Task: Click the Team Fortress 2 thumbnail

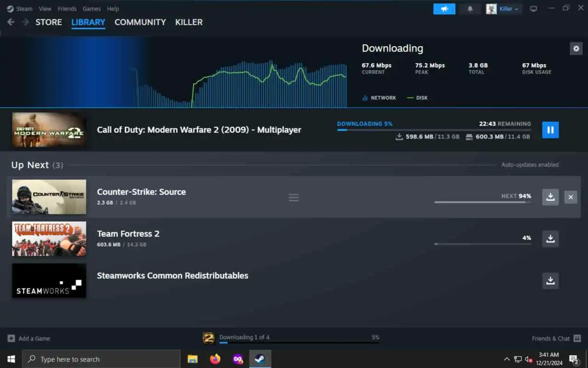Action: coord(49,239)
